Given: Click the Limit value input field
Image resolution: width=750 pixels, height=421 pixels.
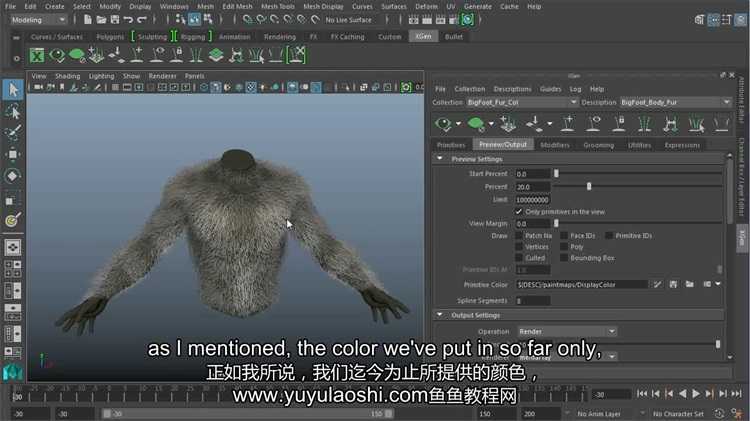Looking at the screenshot, I should 532,200.
